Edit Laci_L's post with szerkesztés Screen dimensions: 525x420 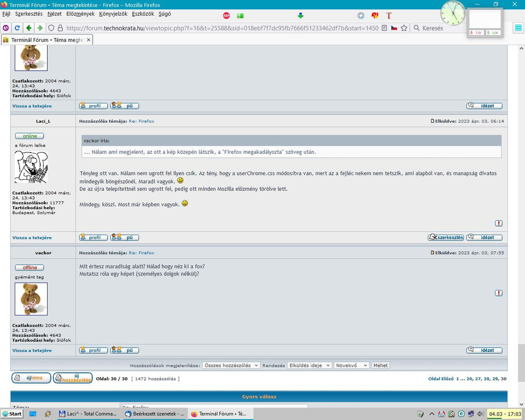click(446, 237)
